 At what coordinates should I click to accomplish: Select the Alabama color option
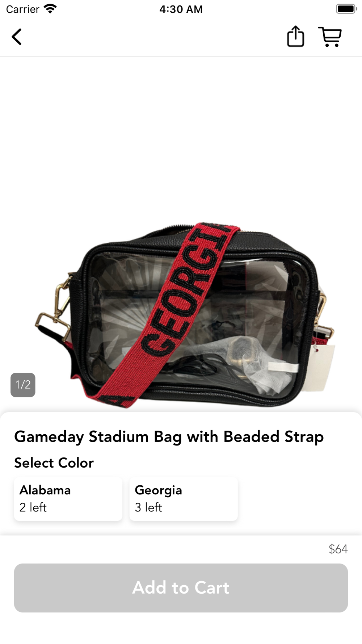[68, 499]
